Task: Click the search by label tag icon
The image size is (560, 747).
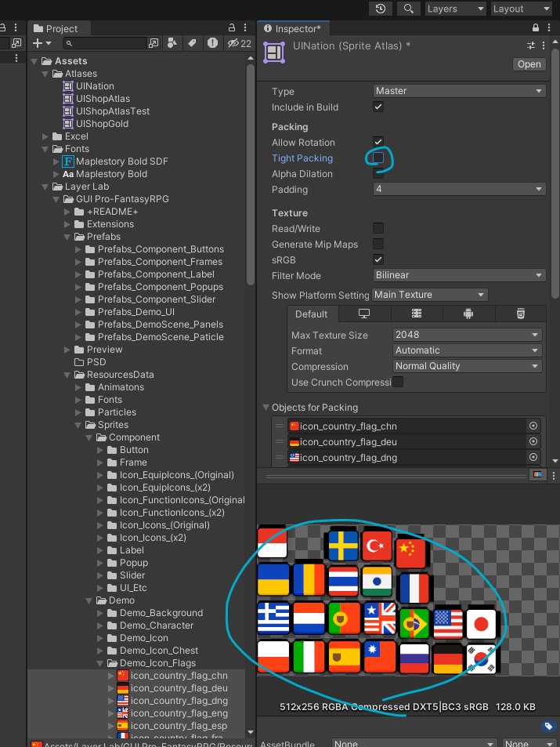Action: click(192, 43)
